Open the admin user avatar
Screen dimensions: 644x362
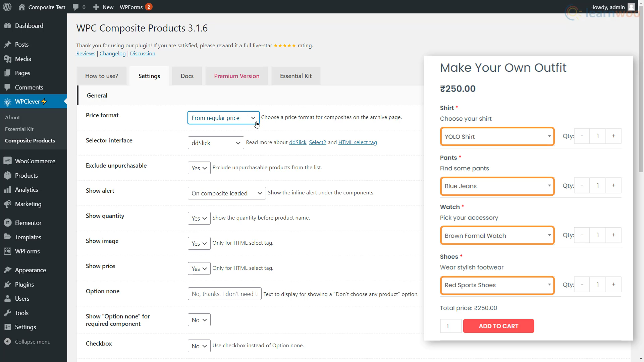pyautogui.click(x=631, y=7)
